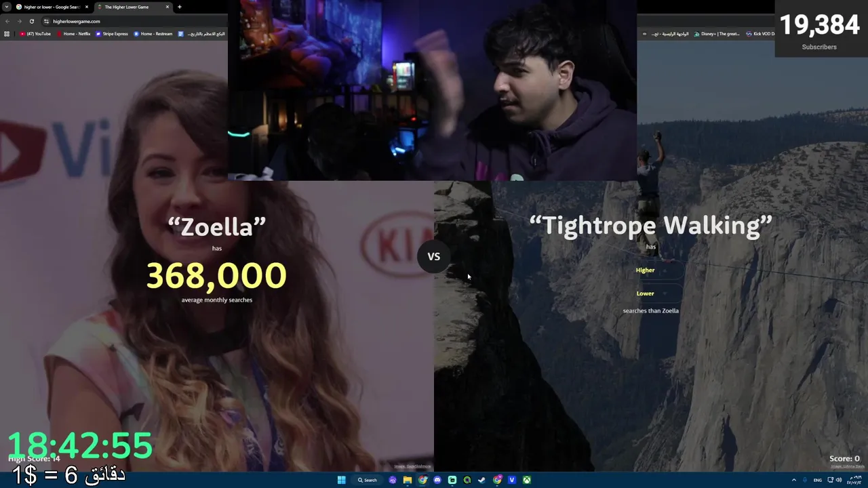868x488 pixels.
Task: Open the 'Home - Netflix' bookmark
Action: 73,33
